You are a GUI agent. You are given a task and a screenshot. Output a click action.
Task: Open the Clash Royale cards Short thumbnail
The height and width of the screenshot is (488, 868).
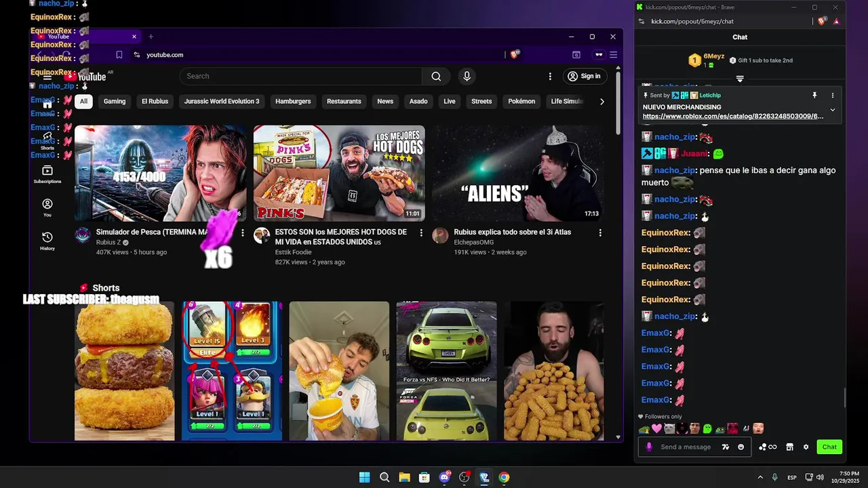point(232,371)
